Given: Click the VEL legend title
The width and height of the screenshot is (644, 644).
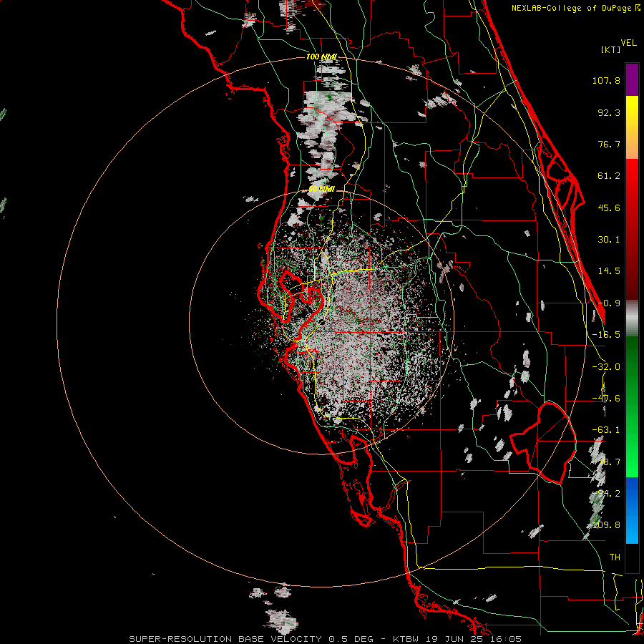Looking at the screenshot, I should (628, 43).
